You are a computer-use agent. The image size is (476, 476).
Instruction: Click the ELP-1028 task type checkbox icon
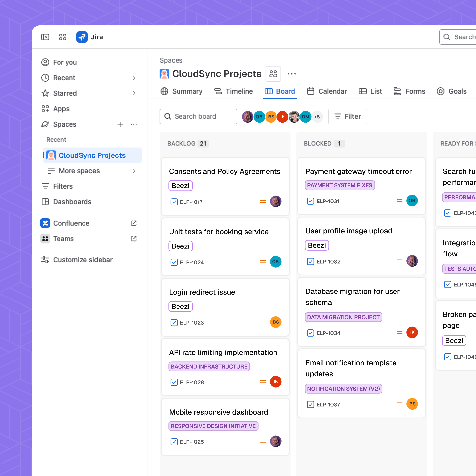click(174, 382)
